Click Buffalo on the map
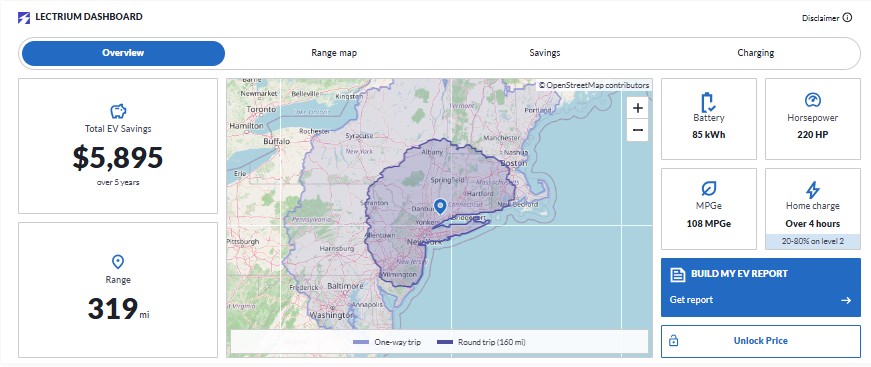Image resolution: width=871 pixels, height=367 pixels. tap(277, 142)
